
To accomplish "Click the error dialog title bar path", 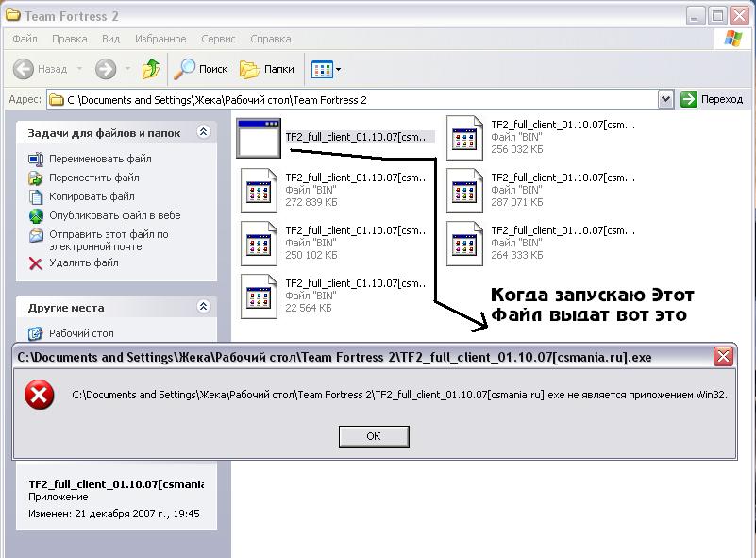I will pyautogui.click(x=335, y=358).
